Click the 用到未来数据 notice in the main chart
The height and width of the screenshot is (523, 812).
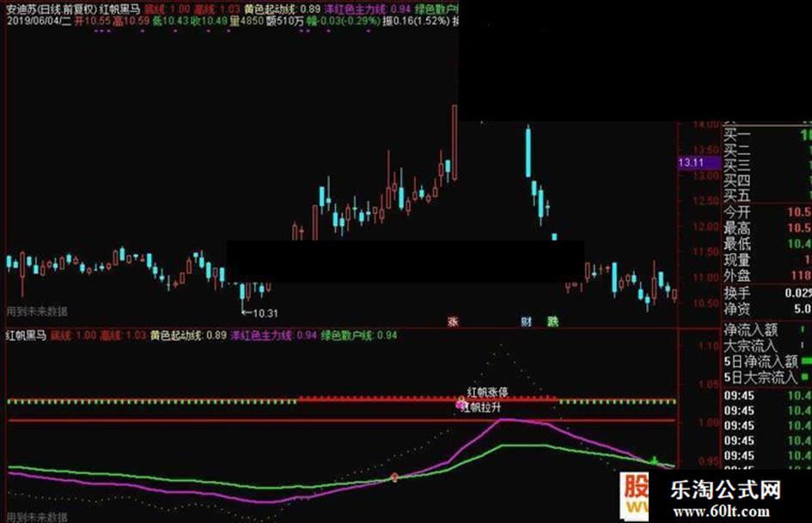(37, 311)
